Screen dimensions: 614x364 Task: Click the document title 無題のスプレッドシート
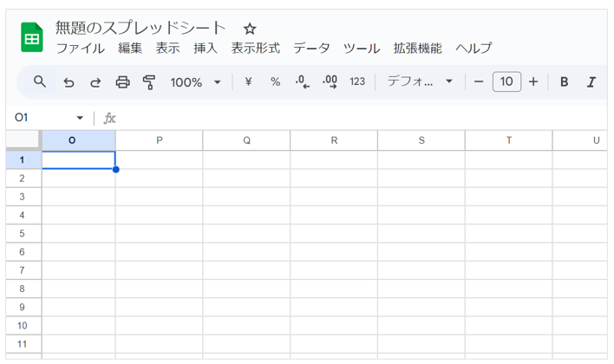(x=140, y=28)
